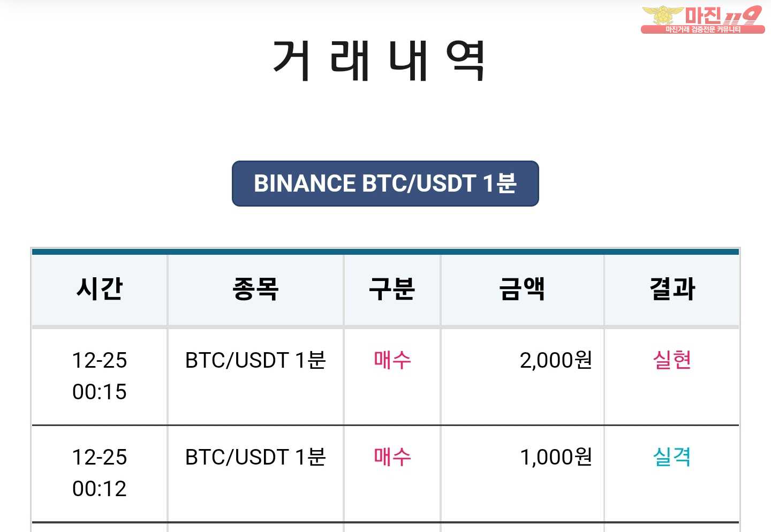This screenshot has height=532, width=771.
Task: Click the 12-25 00:12 time cell
Action: click(100, 473)
